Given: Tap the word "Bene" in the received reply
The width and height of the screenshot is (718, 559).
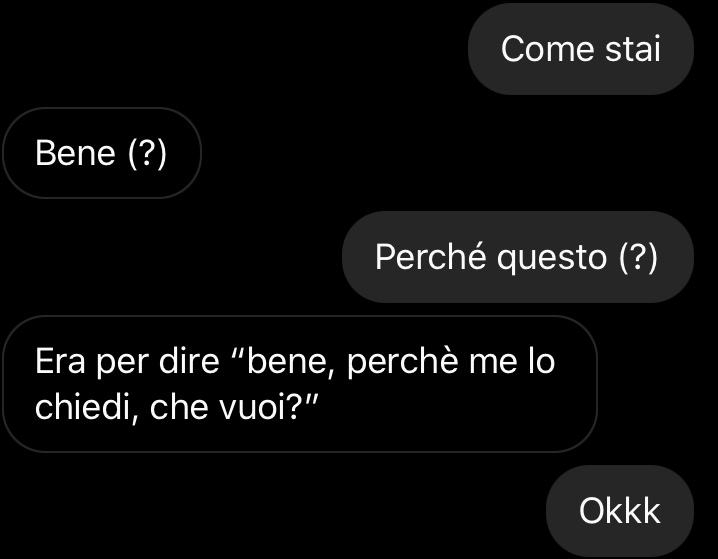Looking at the screenshot, I should pos(75,154).
